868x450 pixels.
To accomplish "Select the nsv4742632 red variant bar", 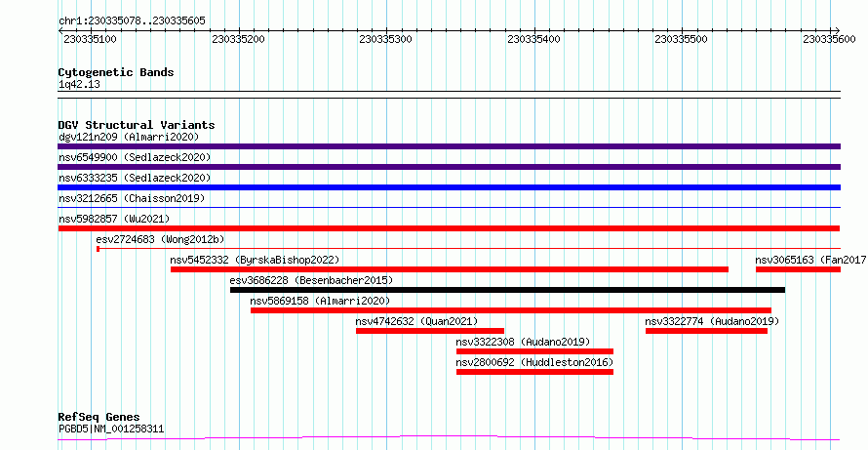I will pyautogui.click(x=430, y=331).
